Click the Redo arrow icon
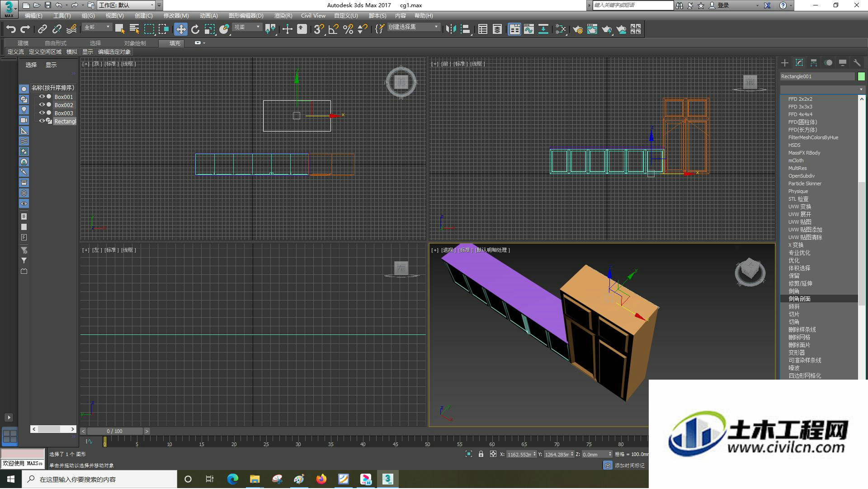 (26, 29)
